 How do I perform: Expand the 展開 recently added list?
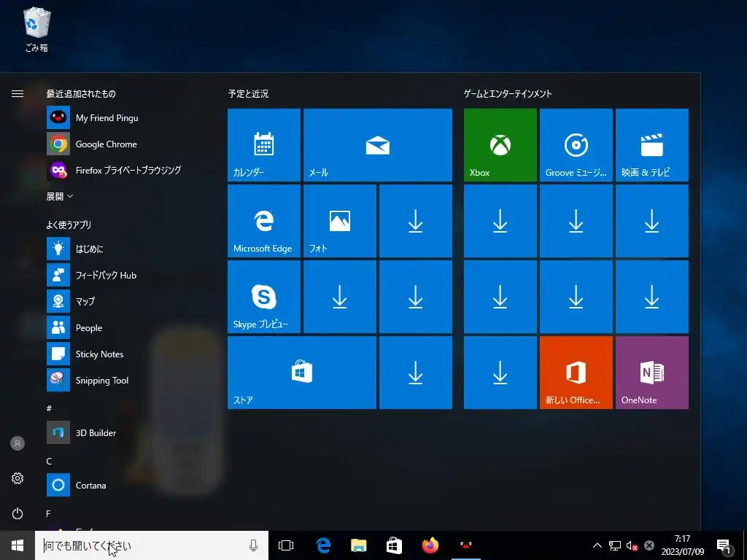[x=60, y=196]
